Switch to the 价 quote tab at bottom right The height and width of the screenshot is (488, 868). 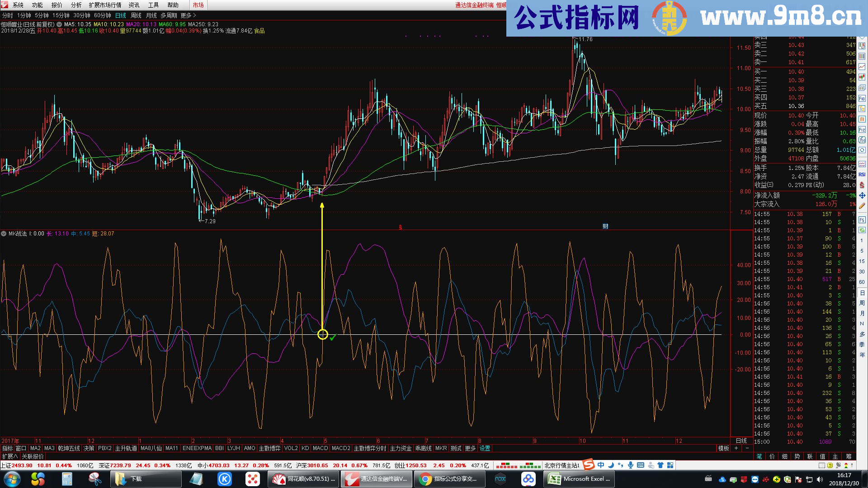click(x=772, y=456)
